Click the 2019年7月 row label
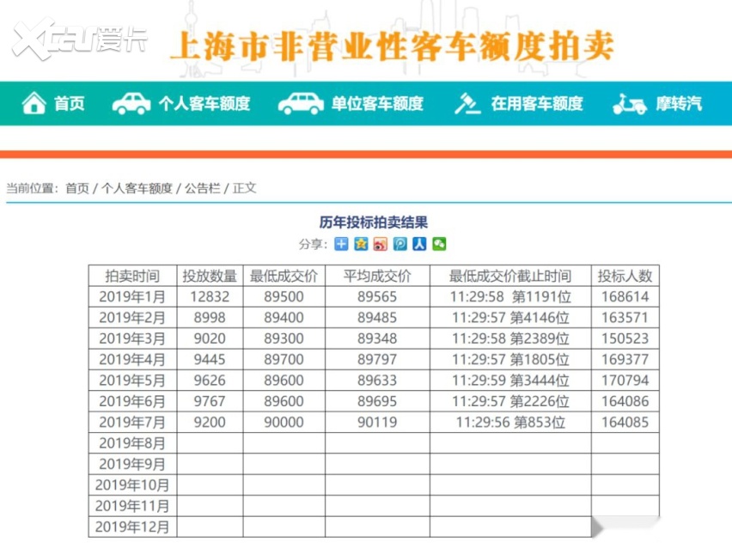The image size is (732, 560). tap(132, 422)
